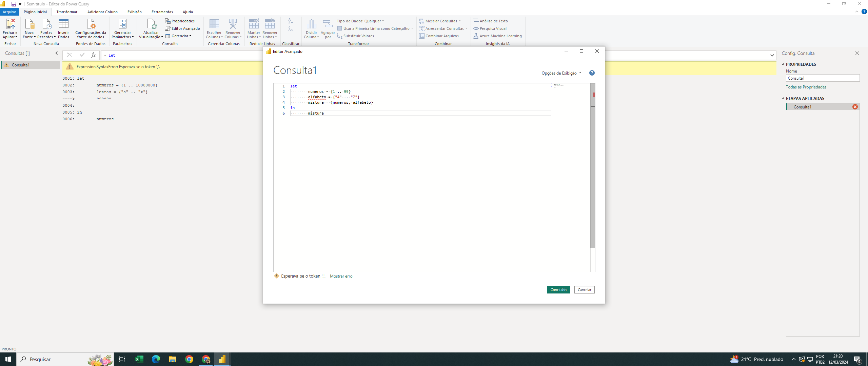868x366 pixels.
Task: Delete Consulta1 step with red X
Action: point(855,107)
